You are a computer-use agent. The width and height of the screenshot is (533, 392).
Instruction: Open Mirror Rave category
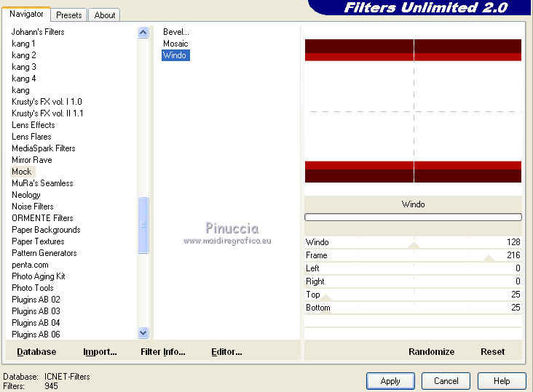coord(31,160)
